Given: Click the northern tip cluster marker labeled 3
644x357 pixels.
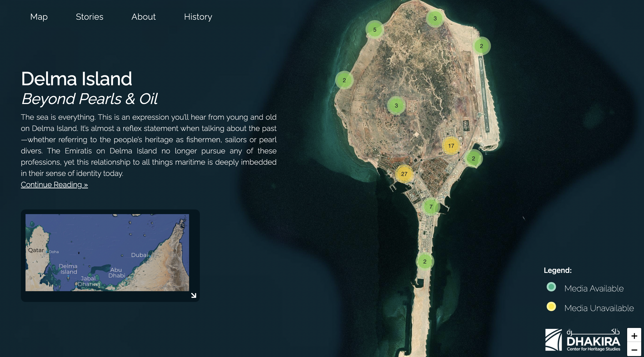Looking at the screenshot, I should (435, 18).
